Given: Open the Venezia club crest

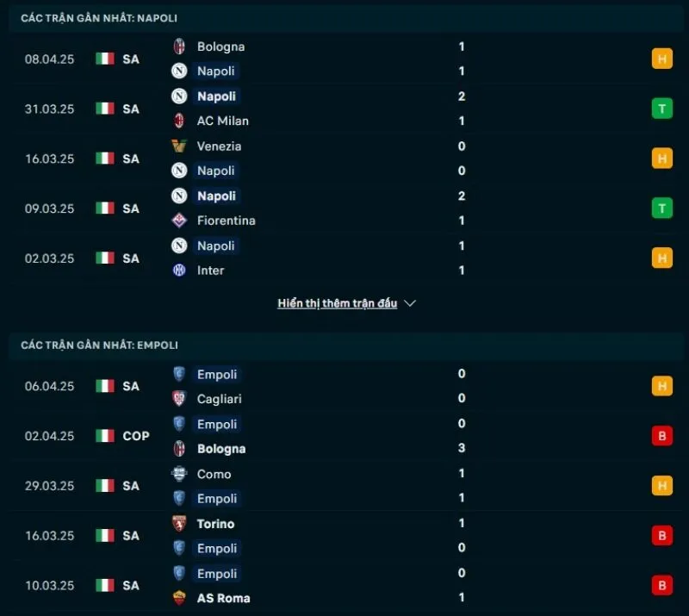Looking at the screenshot, I should click(x=179, y=146).
